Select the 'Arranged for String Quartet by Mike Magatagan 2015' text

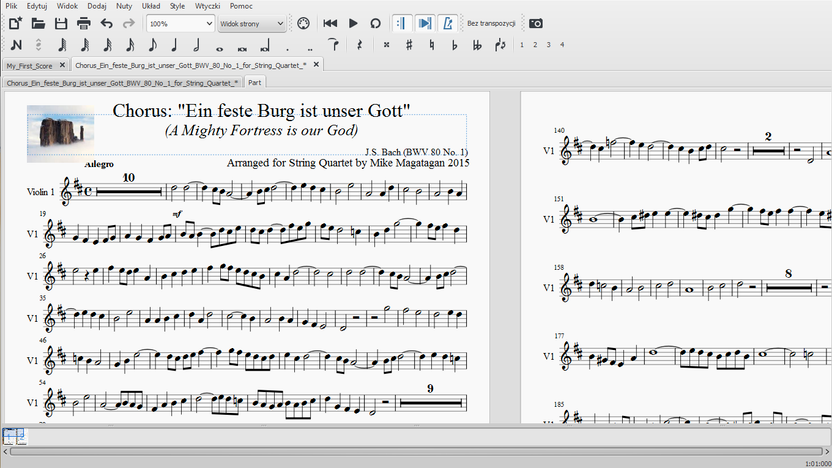point(348,163)
